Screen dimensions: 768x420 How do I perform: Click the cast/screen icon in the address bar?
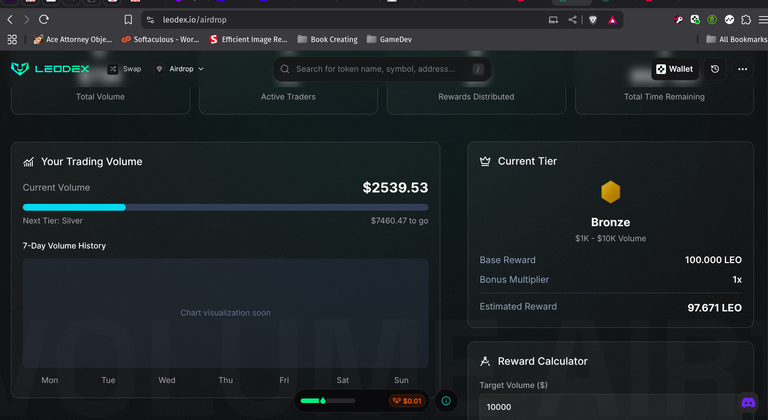click(x=553, y=20)
